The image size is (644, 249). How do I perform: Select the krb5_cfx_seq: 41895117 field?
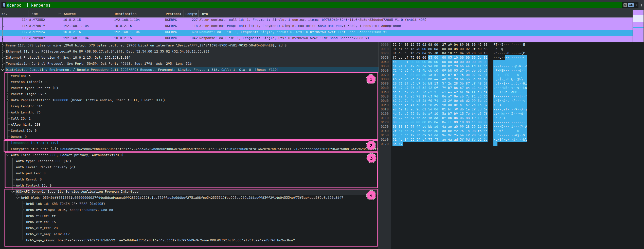pos(48,234)
